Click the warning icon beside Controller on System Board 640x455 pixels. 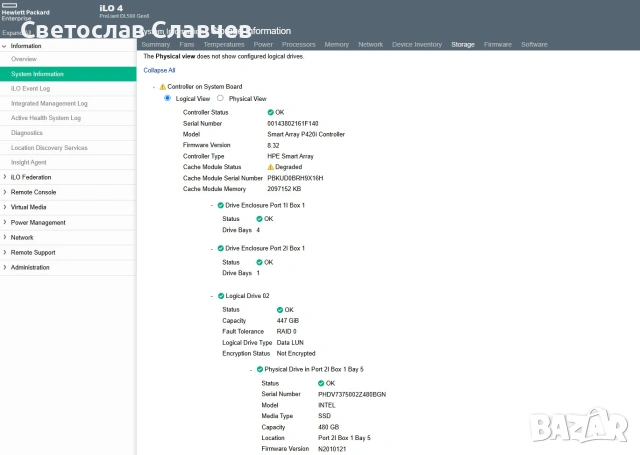(162, 87)
